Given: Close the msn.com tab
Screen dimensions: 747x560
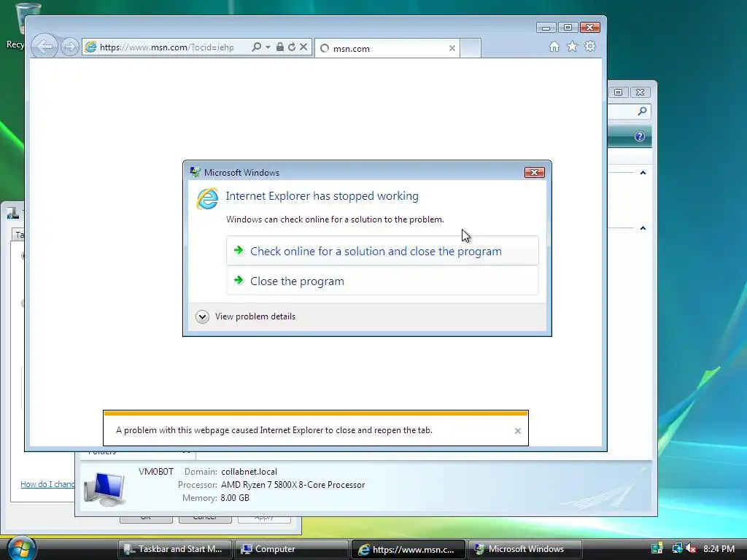Looking at the screenshot, I should tap(452, 48).
